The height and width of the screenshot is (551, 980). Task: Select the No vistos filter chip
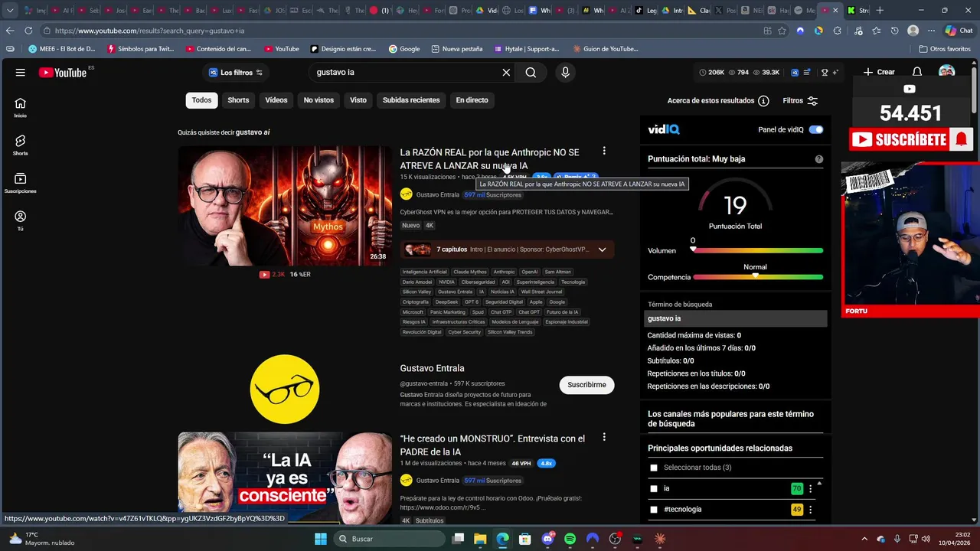point(318,100)
